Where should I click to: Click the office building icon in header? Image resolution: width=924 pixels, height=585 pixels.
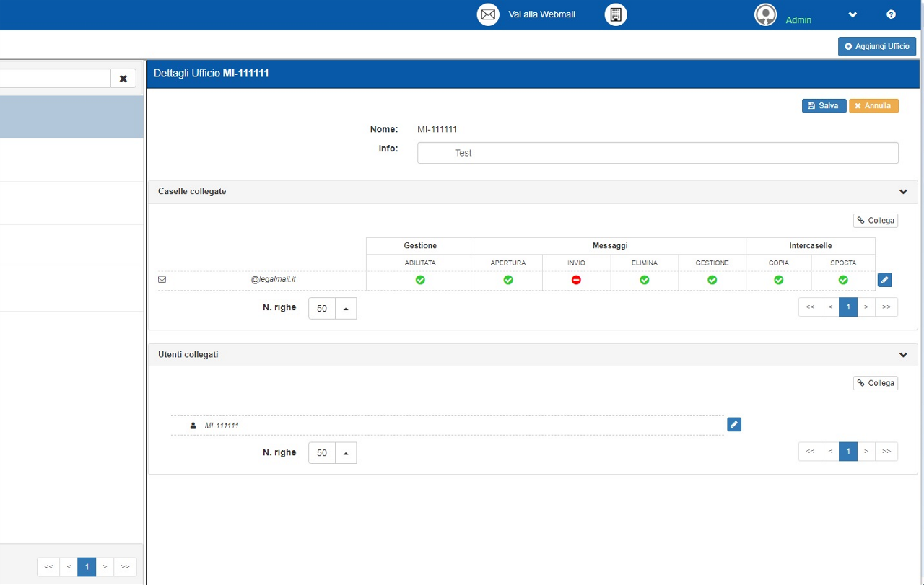click(x=615, y=14)
